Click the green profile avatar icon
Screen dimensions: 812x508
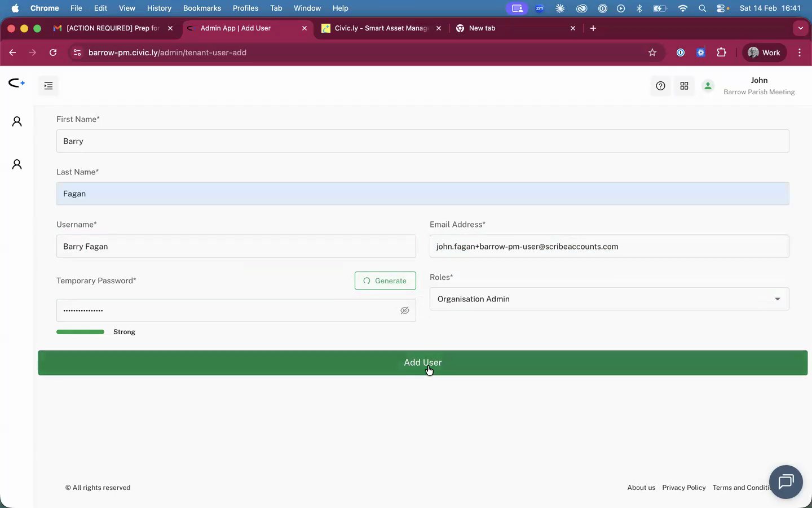[x=708, y=86]
